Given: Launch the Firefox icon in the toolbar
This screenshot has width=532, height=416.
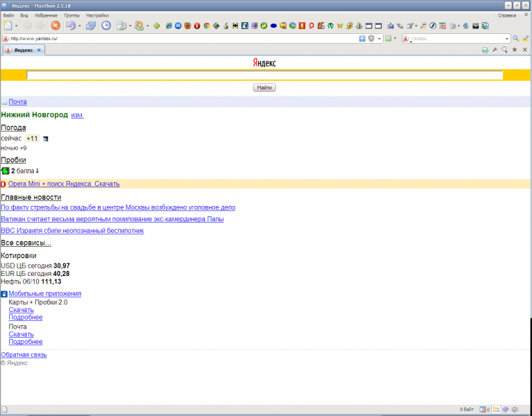Looking at the screenshot, I should pyautogui.click(x=188, y=26).
